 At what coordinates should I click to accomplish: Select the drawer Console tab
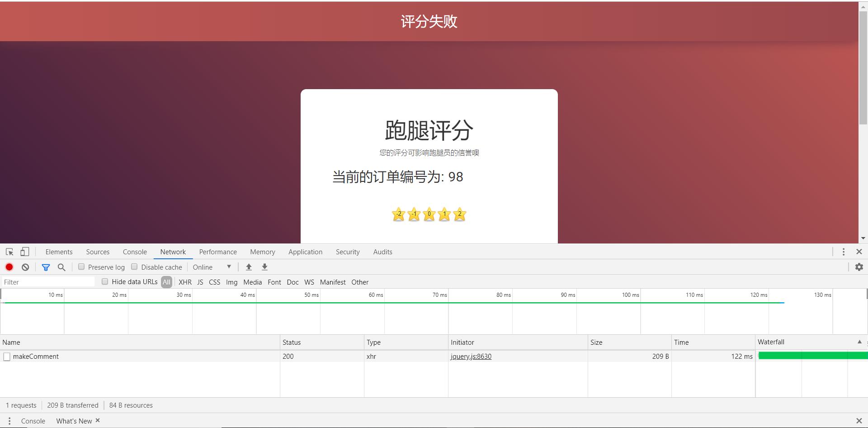[x=33, y=421]
